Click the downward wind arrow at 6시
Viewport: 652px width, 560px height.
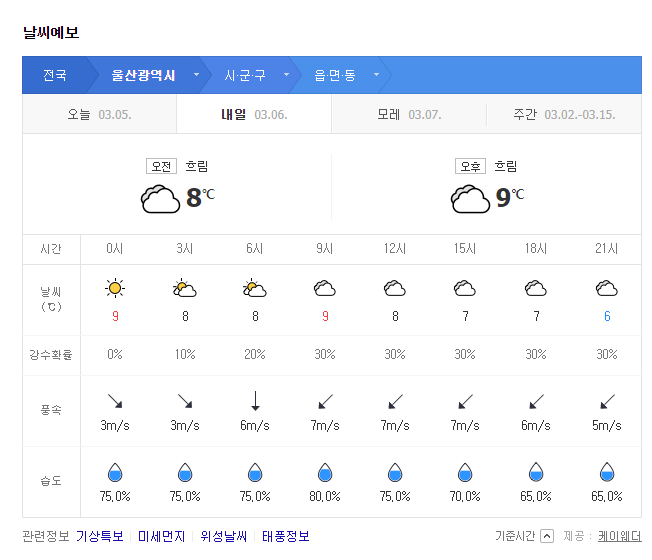click(x=255, y=401)
